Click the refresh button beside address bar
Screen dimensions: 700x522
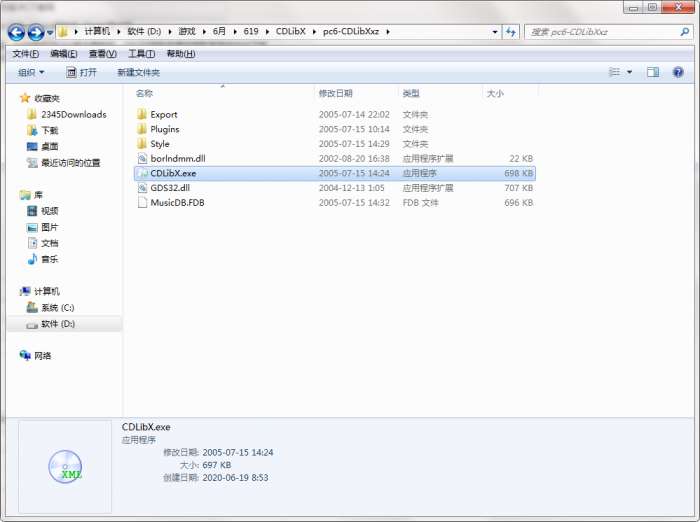[511, 32]
